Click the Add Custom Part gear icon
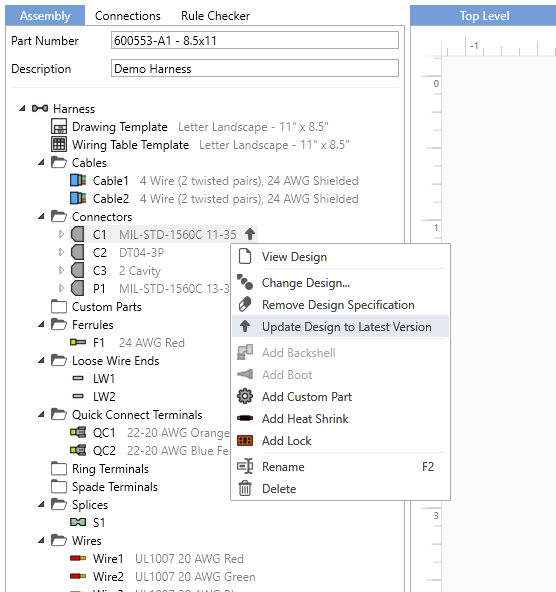 pyautogui.click(x=245, y=396)
